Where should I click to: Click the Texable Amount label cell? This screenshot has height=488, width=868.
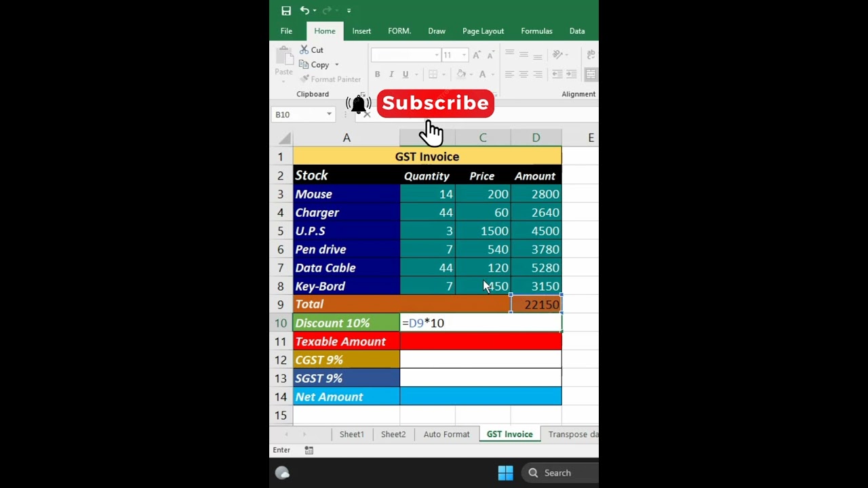coord(347,342)
